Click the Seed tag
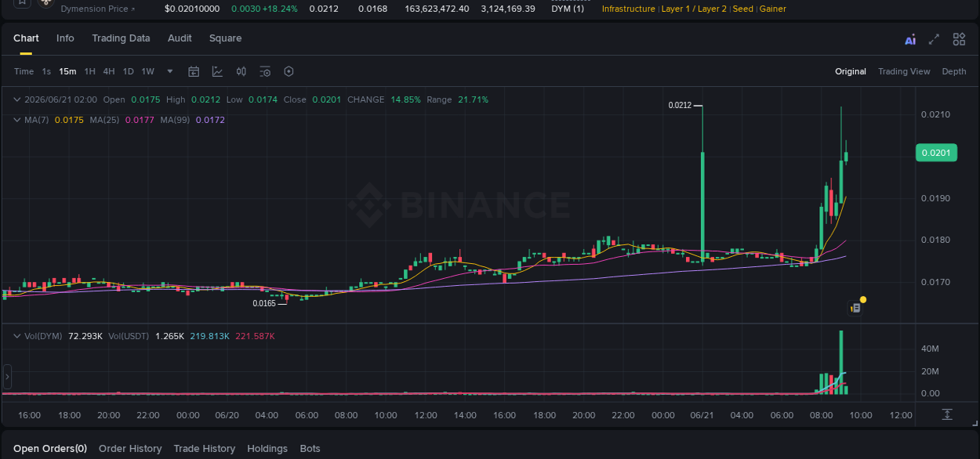This screenshot has width=980, height=459. 742,9
